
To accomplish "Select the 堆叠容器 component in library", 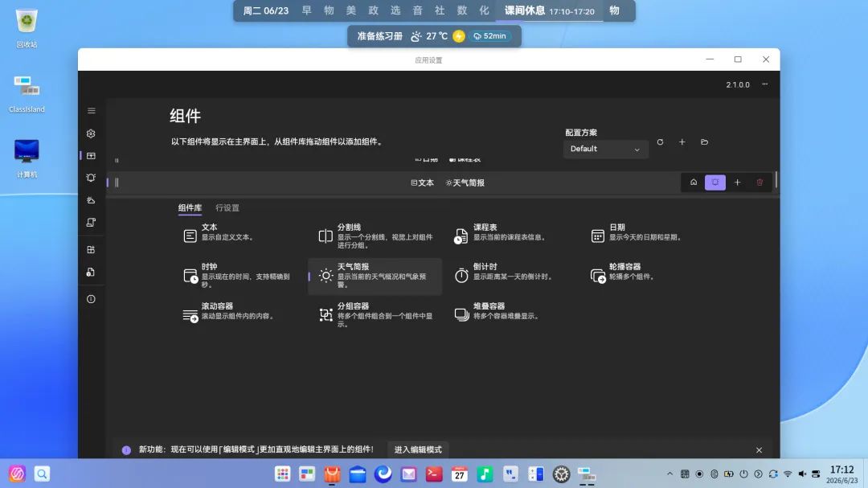I will (511, 315).
